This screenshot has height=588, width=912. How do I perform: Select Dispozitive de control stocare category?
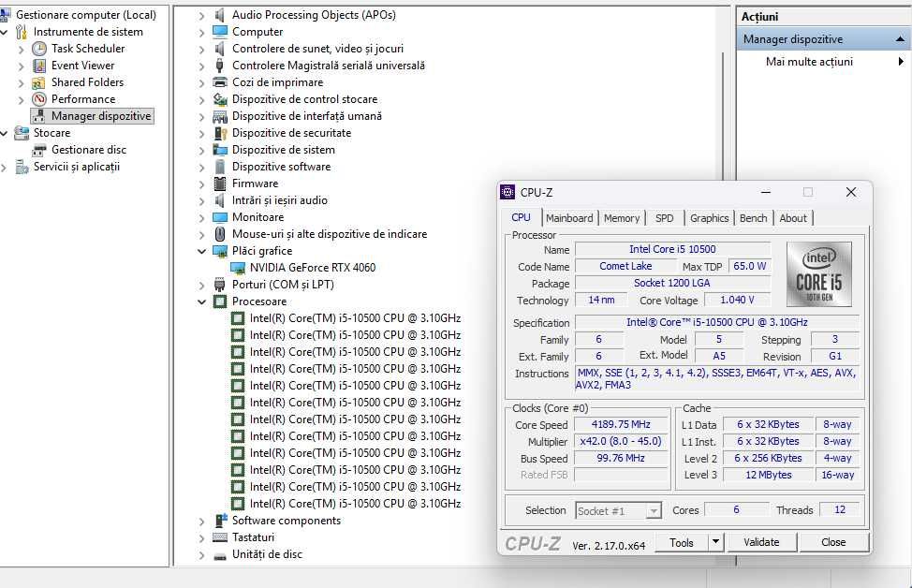tap(304, 99)
